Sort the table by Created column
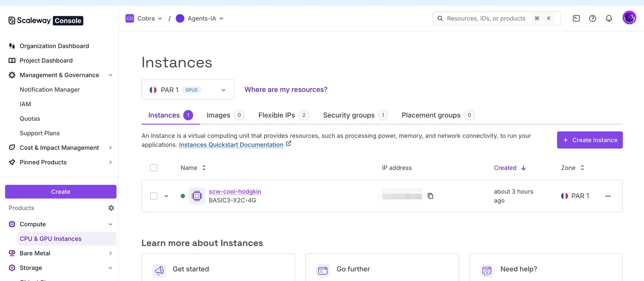The height and width of the screenshot is (281, 644). 510,168
